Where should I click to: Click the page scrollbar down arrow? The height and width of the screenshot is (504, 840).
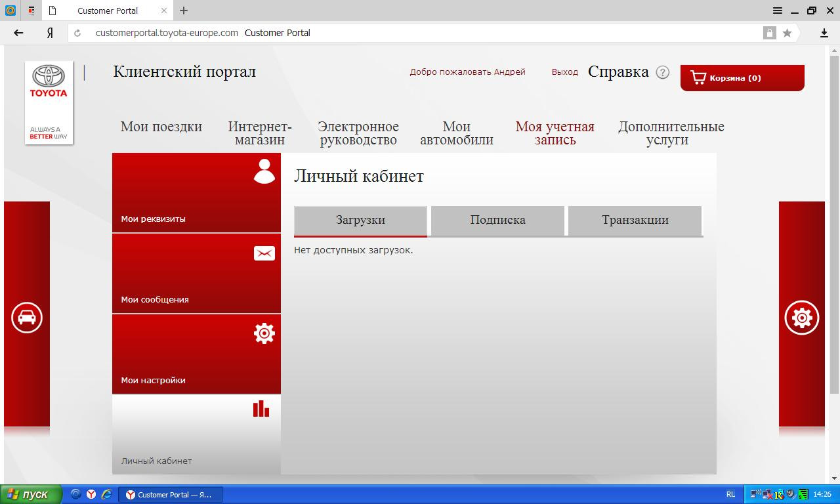click(x=835, y=478)
